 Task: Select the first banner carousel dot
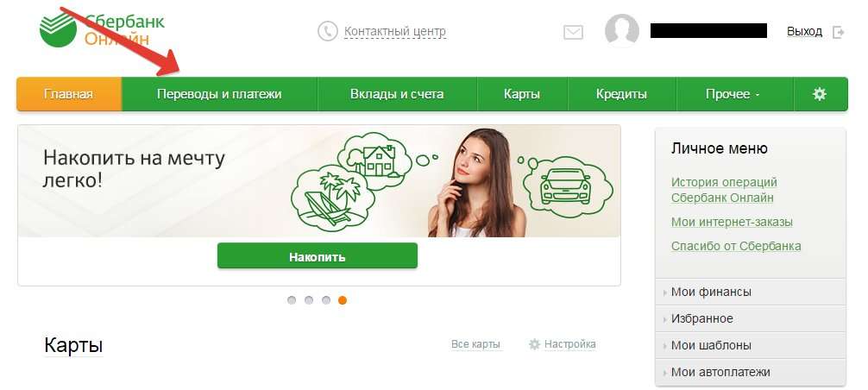(292, 300)
